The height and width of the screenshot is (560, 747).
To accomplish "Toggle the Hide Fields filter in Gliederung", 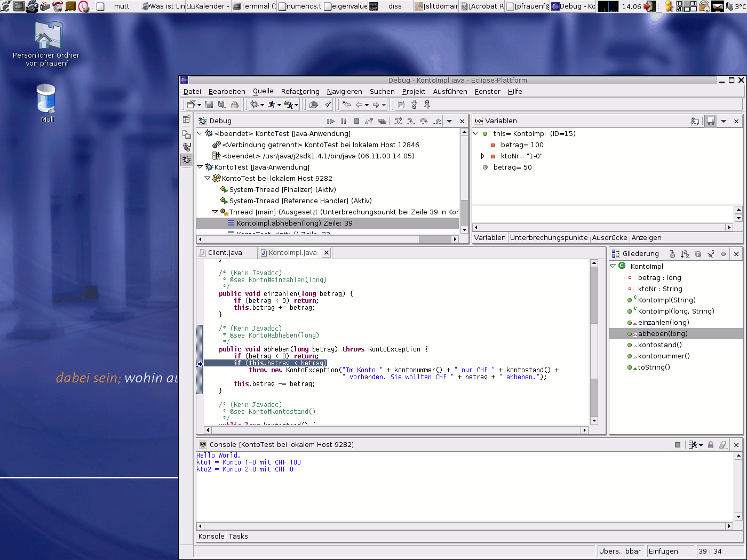I will coord(698,254).
